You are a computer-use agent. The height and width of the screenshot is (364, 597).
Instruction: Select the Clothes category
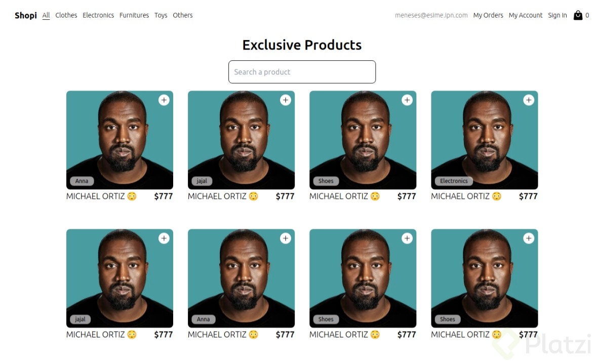pyautogui.click(x=66, y=15)
